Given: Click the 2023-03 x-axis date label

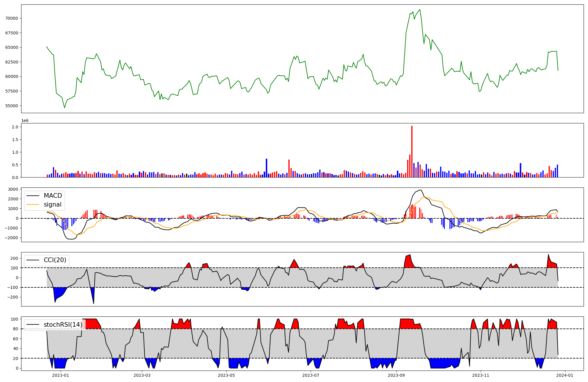Looking at the screenshot, I should [142, 375].
